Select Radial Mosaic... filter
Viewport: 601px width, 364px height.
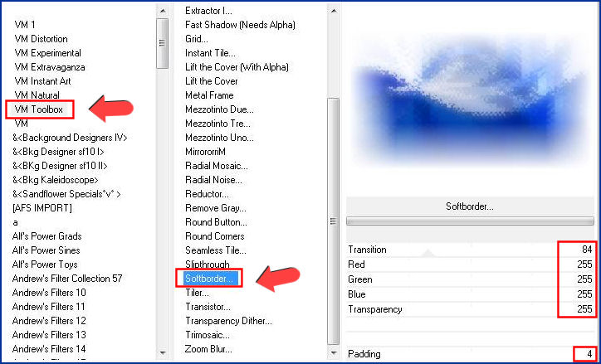tap(217, 166)
